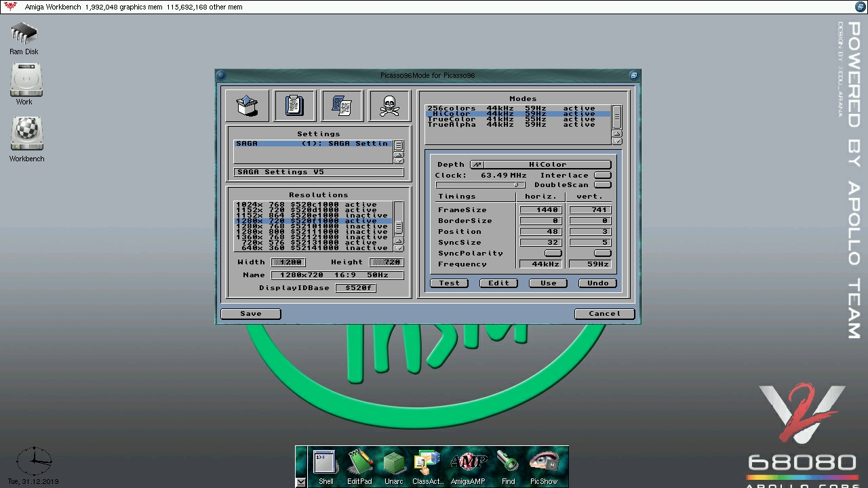Click the Resolutions list down arrow
This screenshot has height=488, width=868.
pyautogui.click(x=399, y=248)
